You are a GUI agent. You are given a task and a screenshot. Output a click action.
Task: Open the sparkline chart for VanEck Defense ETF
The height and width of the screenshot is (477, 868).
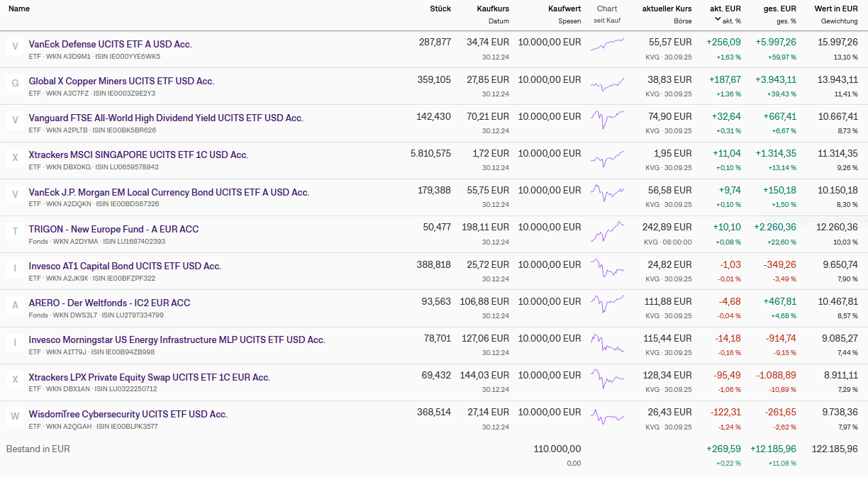(x=607, y=44)
